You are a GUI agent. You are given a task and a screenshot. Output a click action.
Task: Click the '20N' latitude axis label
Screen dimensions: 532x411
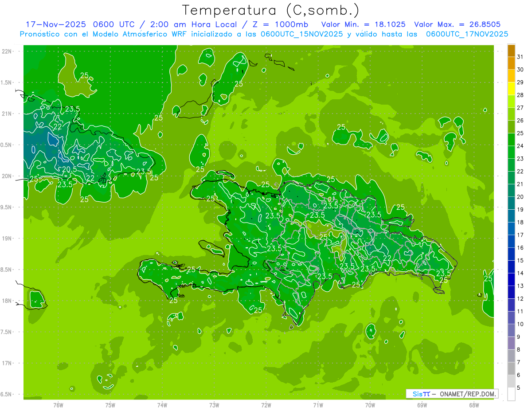pos(7,176)
